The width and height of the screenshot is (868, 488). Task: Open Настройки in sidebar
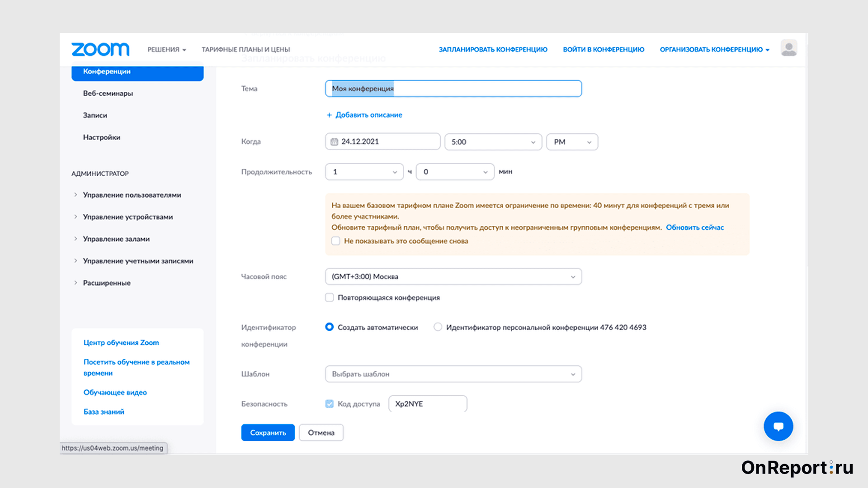pos(101,137)
